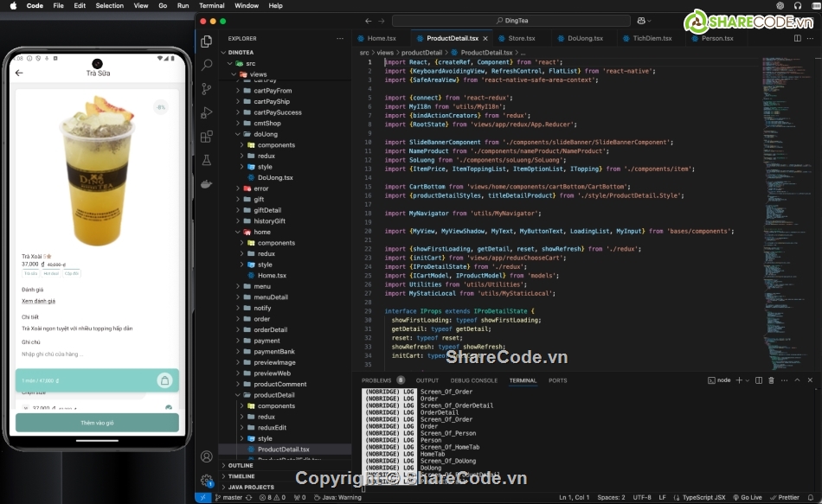
Task: Expand the OUTLINE section
Action: [286, 465]
